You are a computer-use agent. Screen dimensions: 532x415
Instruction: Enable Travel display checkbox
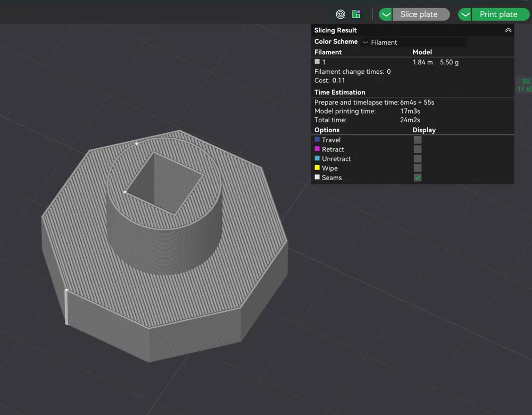point(417,140)
